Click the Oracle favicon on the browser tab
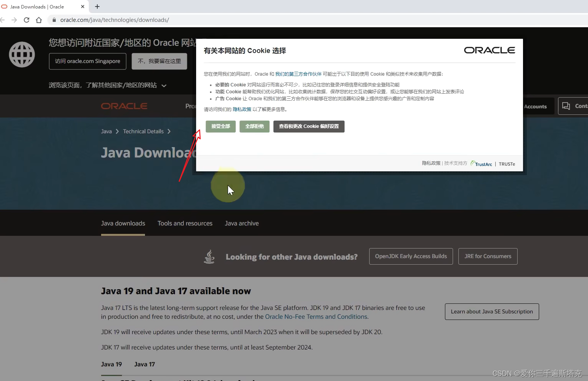Viewport: 588px width, 381px height. [x=5, y=7]
